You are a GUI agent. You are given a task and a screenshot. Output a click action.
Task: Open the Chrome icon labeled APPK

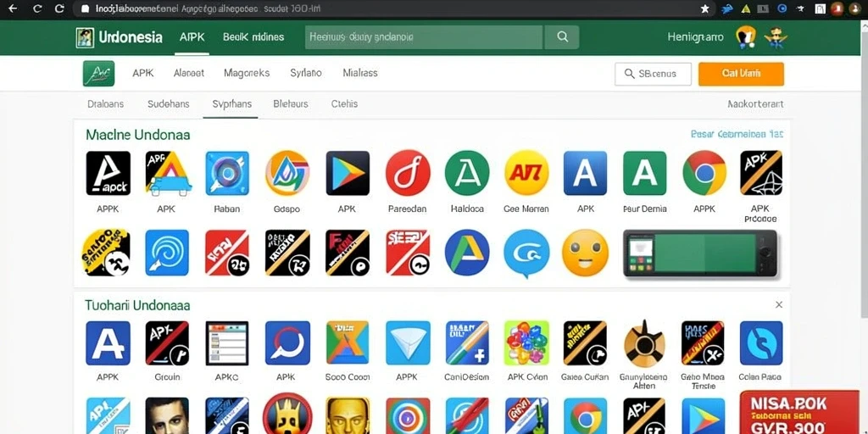(x=704, y=173)
